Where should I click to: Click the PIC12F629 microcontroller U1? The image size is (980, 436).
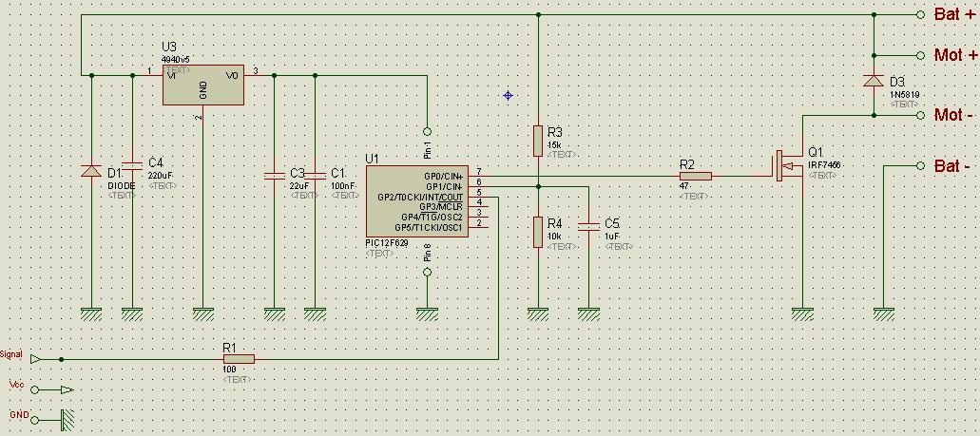[416, 201]
